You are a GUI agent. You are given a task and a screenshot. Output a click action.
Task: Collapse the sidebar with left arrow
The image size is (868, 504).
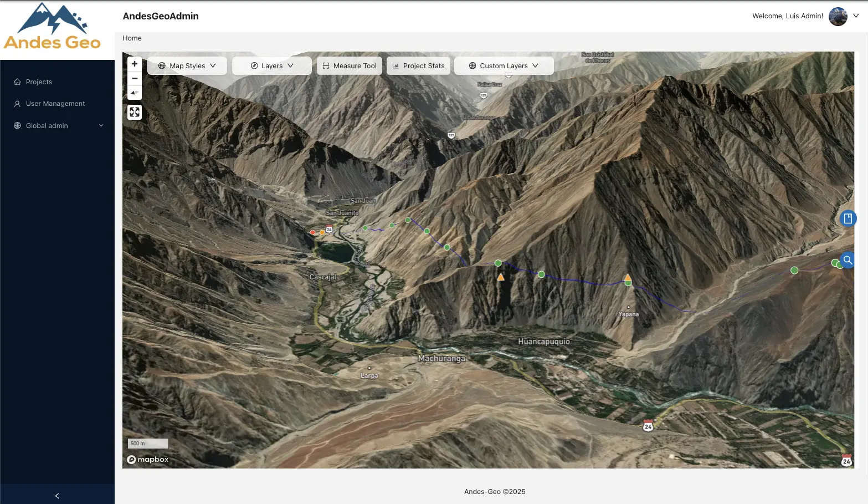click(57, 496)
